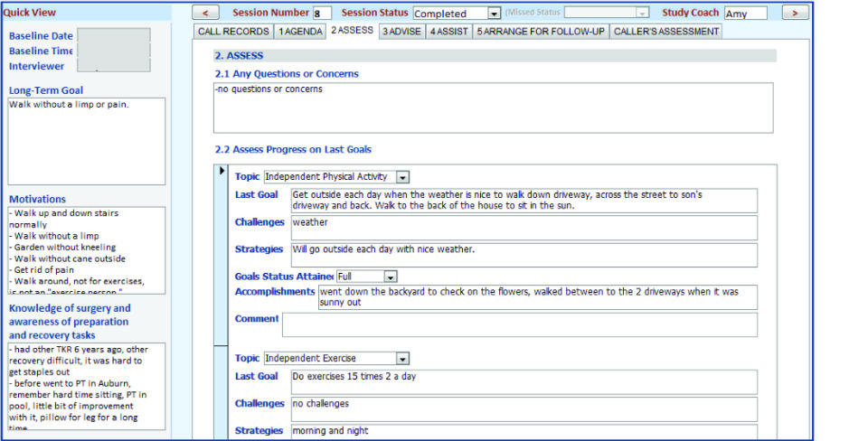Switch to the Call Records tab
Image resolution: width=868 pixels, height=441 pixels.
(x=233, y=32)
